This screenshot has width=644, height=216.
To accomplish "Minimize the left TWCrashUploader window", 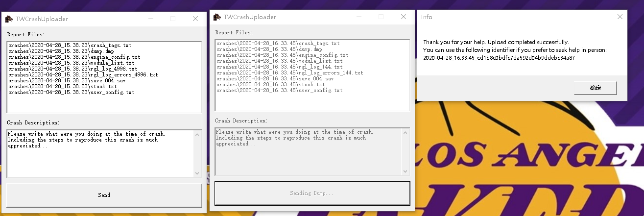I will point(150,19).
